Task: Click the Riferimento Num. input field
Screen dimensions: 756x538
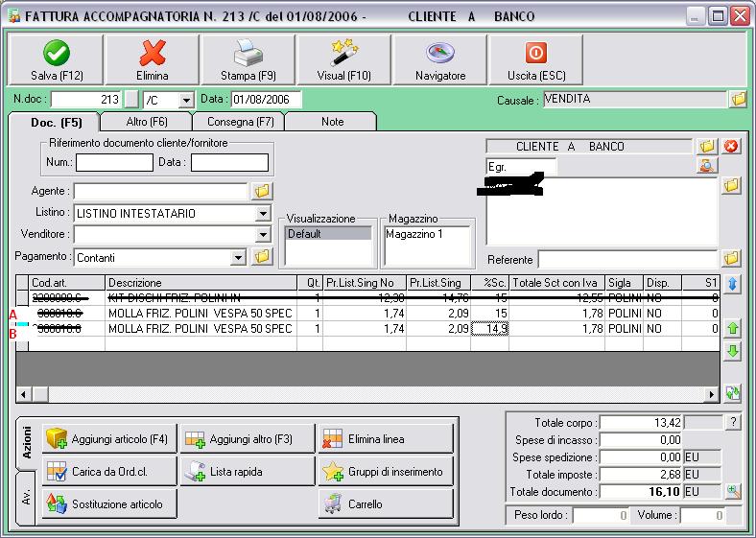Action: (x=114, y=162)
